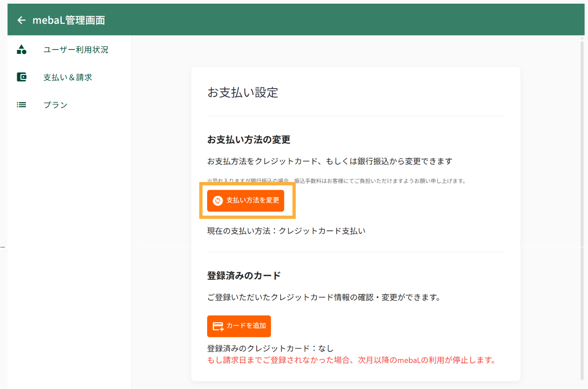The width and height of the screenshot is (588, 389).
Task: Select 支払い＆請求 in the sidebar
Action: tap(68, 77)
